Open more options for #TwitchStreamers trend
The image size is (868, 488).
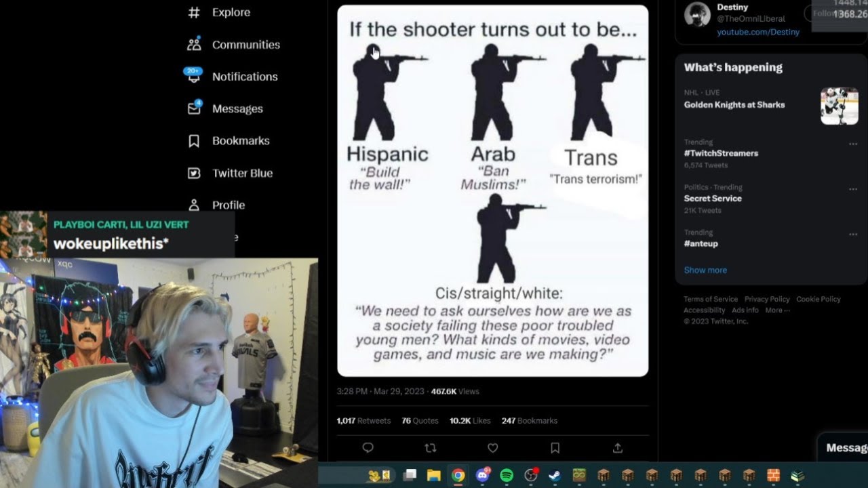[853, 144]
